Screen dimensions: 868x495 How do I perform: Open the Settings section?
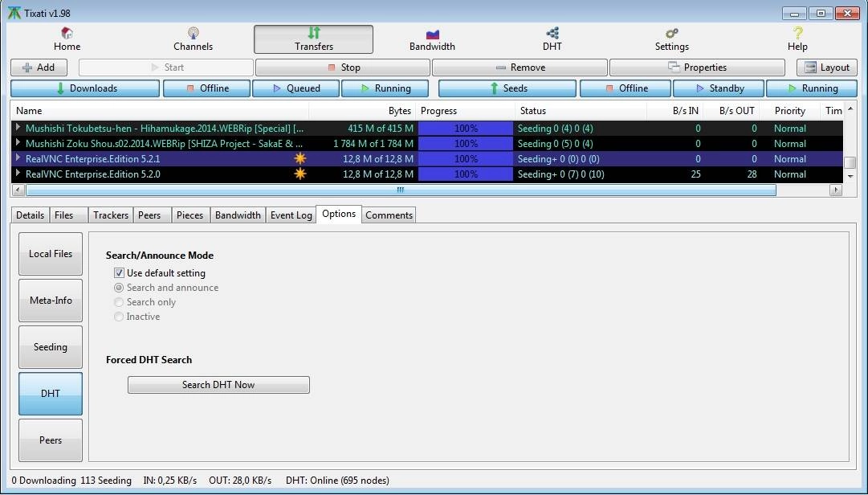pyautogui.click(x=671, y=39)
